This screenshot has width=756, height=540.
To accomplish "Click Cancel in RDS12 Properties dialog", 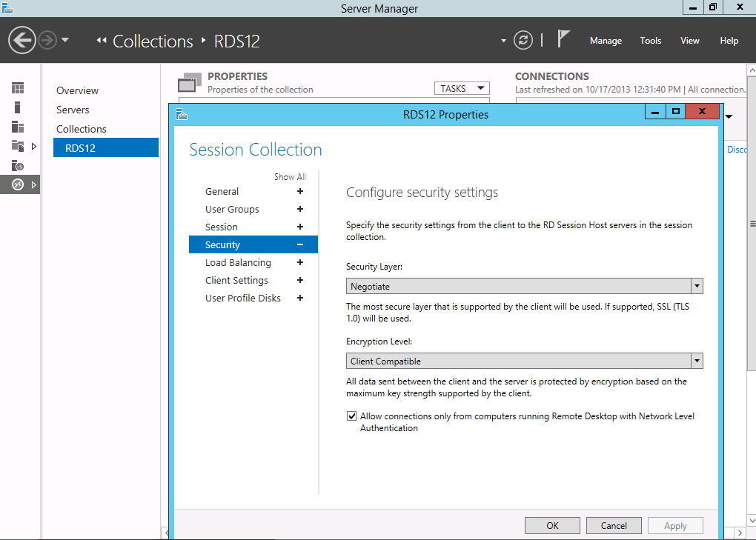I will (614, 525).
